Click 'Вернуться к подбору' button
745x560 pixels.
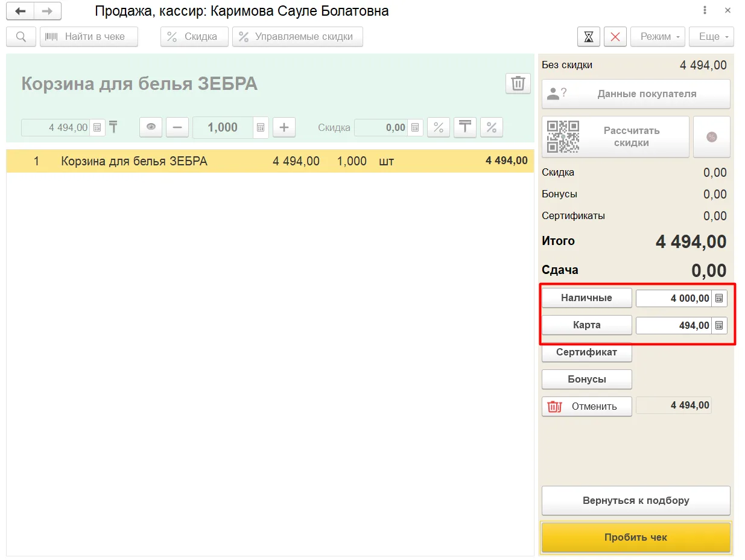coord(636,501)
